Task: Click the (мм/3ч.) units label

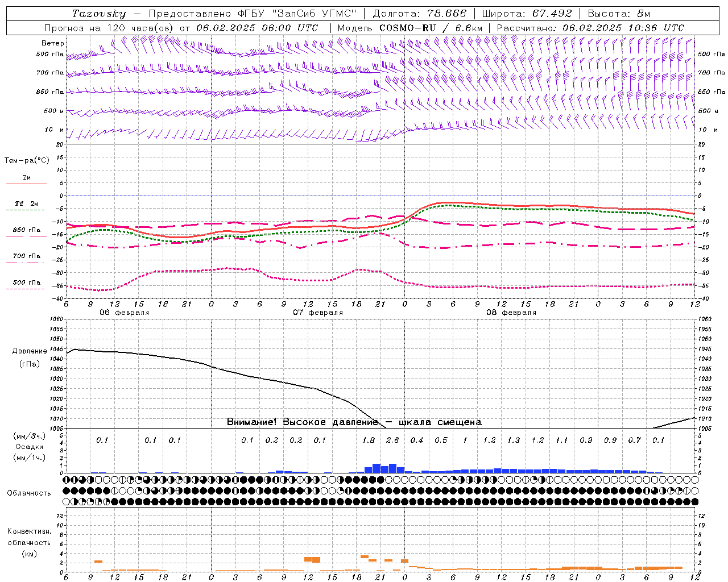Action: pyautogui.click(x=29, y=436)
